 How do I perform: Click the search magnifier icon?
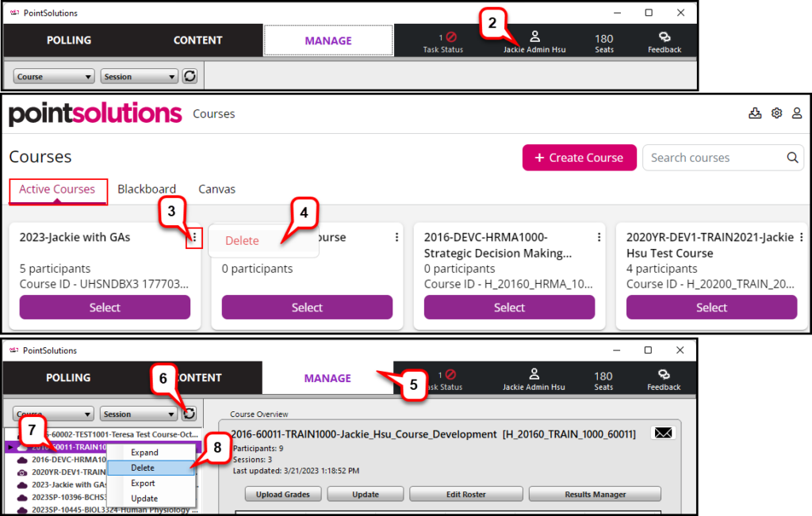(x=791, y=157)
